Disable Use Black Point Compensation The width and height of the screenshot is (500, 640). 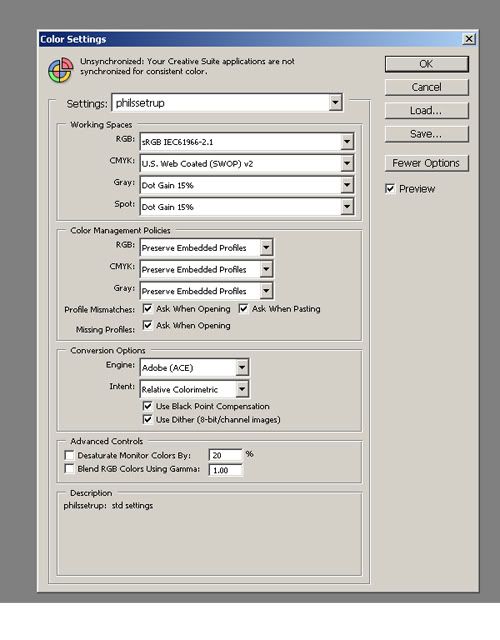(x=147, y=406)
